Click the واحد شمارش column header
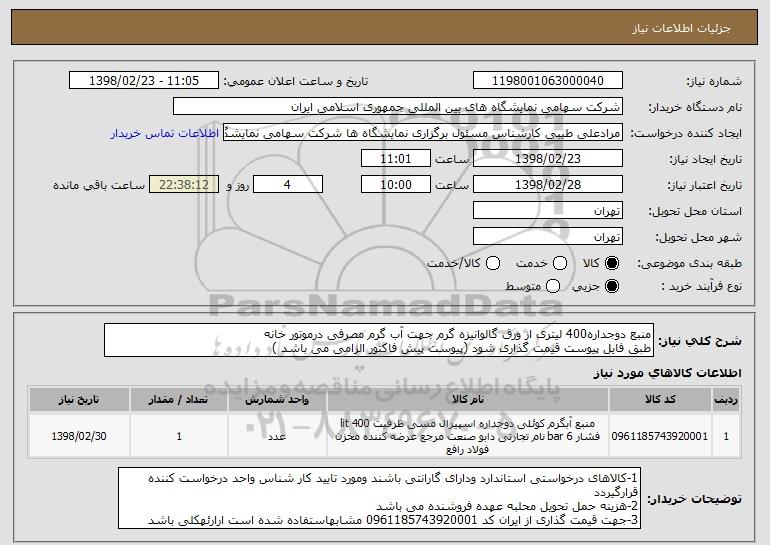This screenshot has width=770, height=545. pos(277,400)
